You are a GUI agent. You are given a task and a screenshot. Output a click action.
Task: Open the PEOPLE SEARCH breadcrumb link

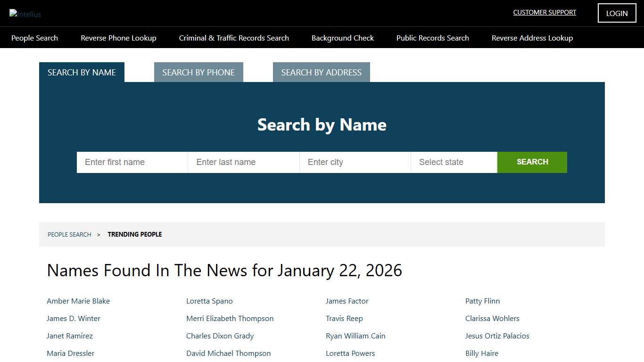coord(69,234)
